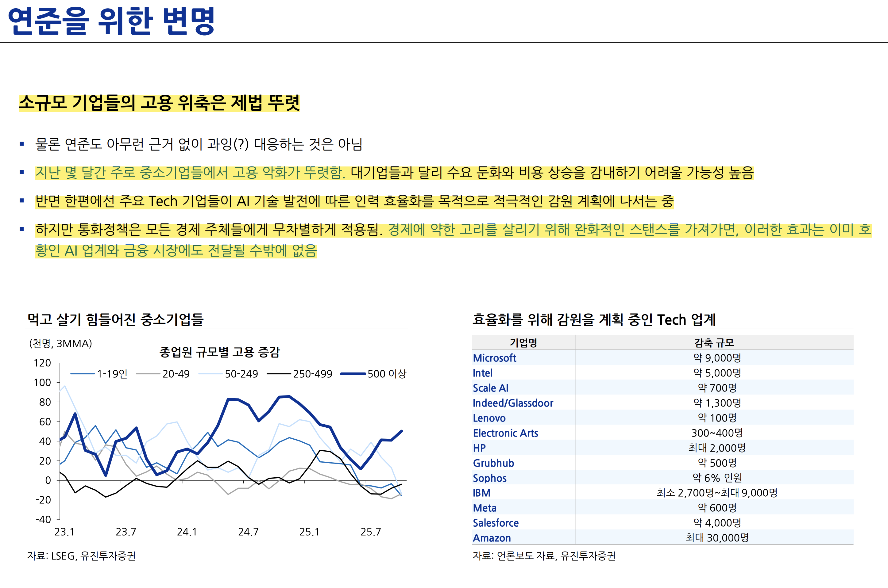Click the 1-19인 legend entry

point(112,374)
